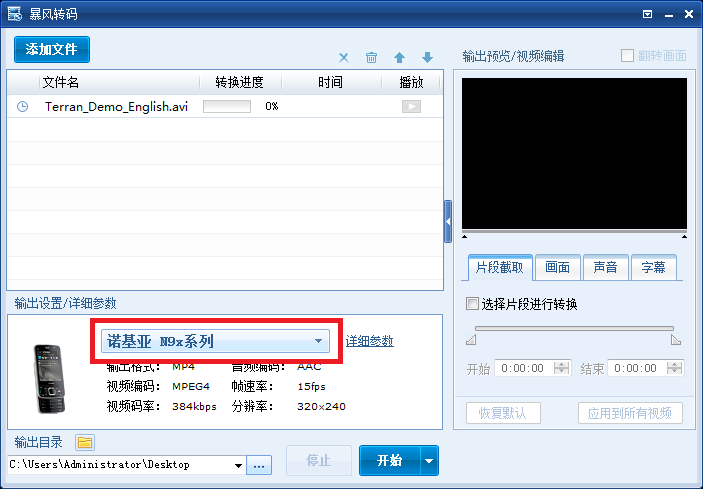703x489 pixels.
Task: Open the 详细参数 link
Action: click(369, 341)
